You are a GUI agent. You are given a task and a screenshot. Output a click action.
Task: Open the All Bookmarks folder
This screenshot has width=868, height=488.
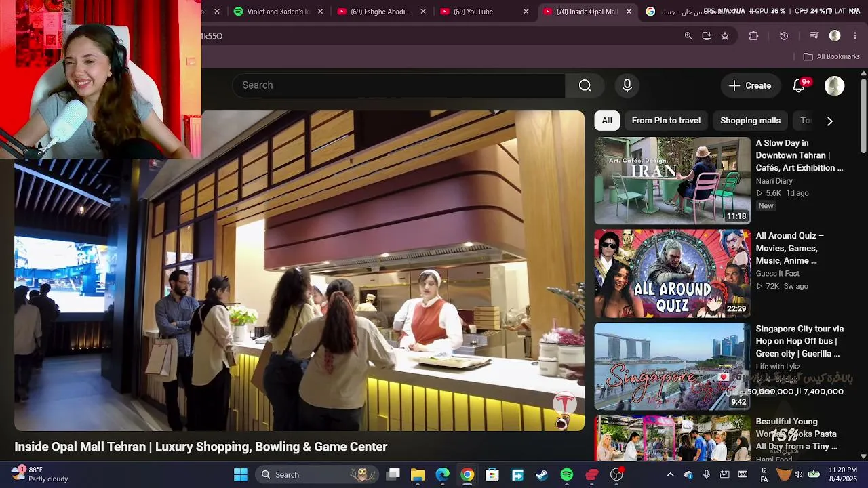[x=831, y=56]
